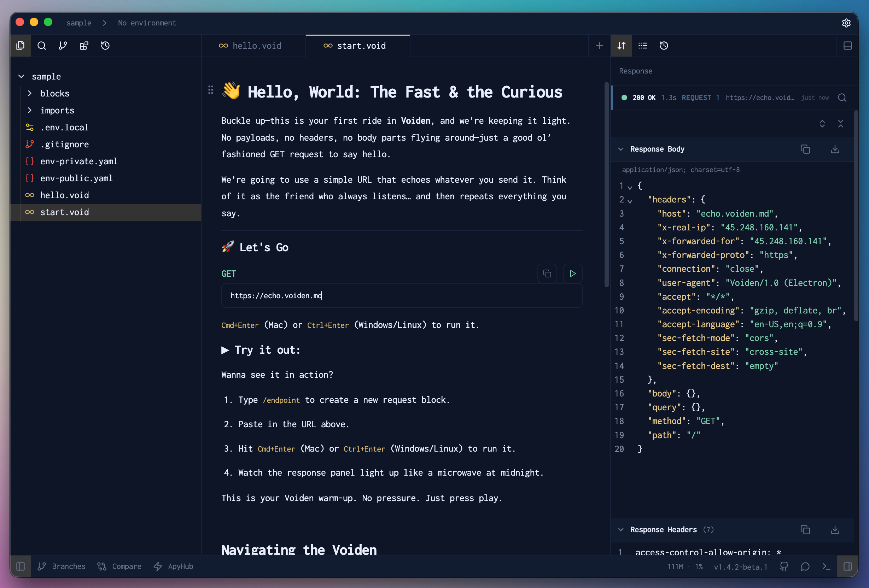Expand the blocks folder

30,93
